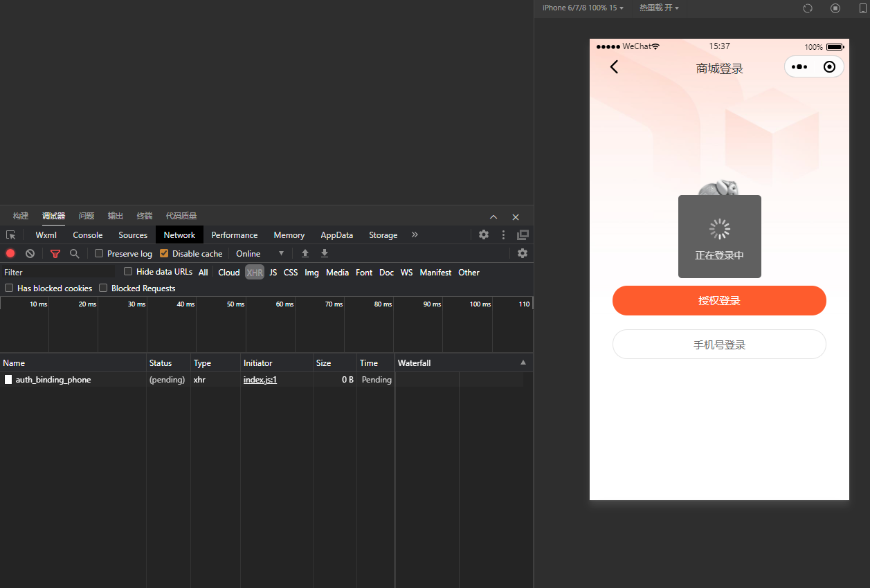
Task: Click the file icon beside auth_binding_phone
Action: click(8, 380)
